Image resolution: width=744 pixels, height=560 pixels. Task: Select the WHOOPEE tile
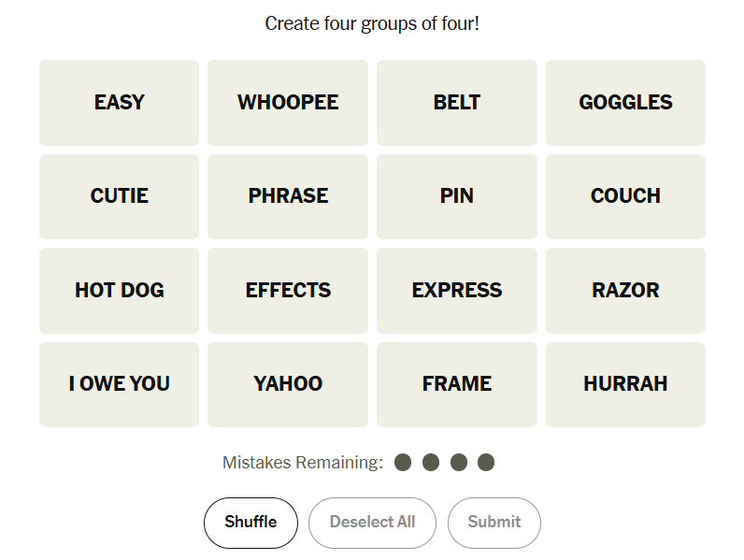click(x=288, y=103)
